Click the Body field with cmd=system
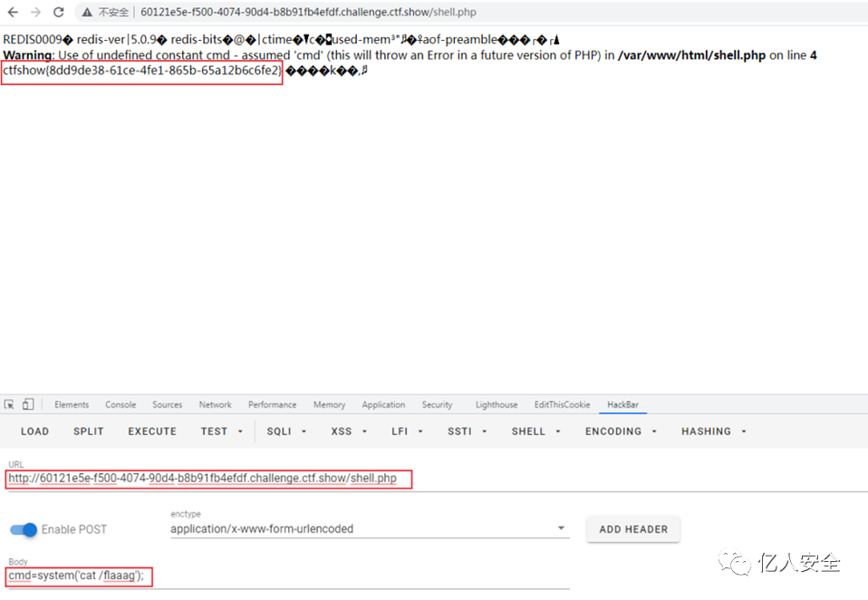This screenshot has width=868, height=600. point(288,576)
